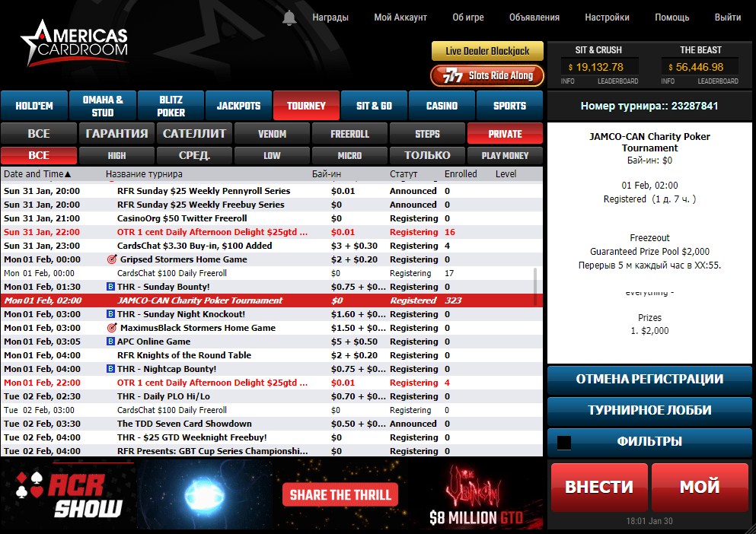Open LEADERBOARD under THE BEAST

(x=718, y=81)
